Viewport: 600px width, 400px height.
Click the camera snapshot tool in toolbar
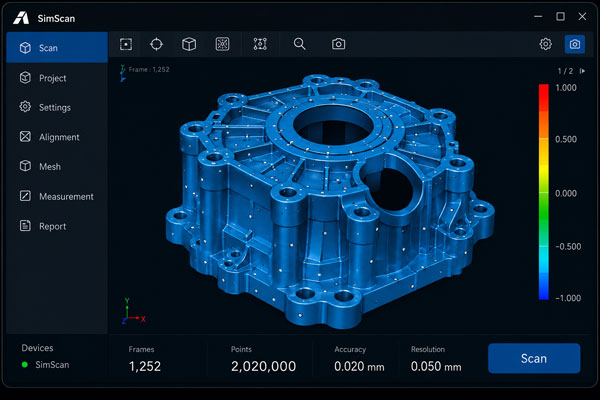click(x=338, y=44)
